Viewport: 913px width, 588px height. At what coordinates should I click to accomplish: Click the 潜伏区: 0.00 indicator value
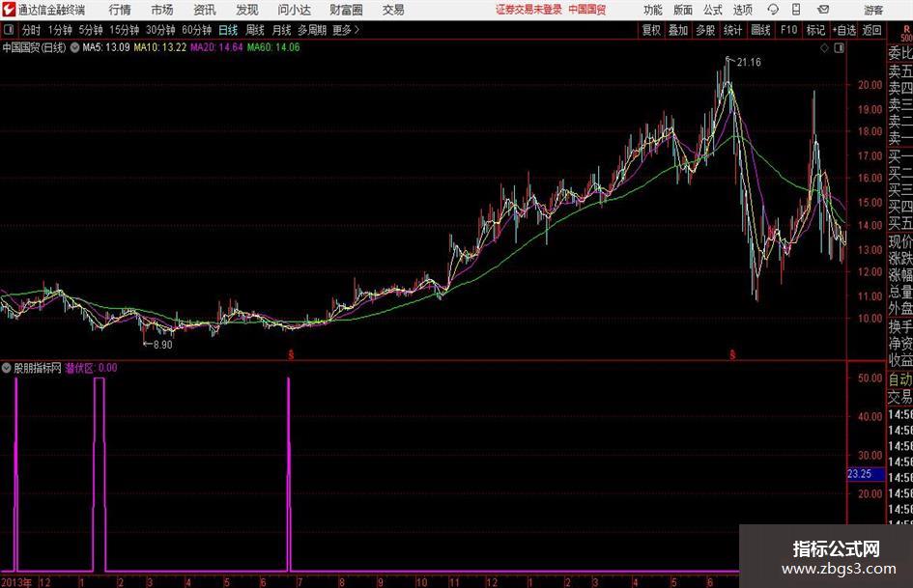coord(92,368)
